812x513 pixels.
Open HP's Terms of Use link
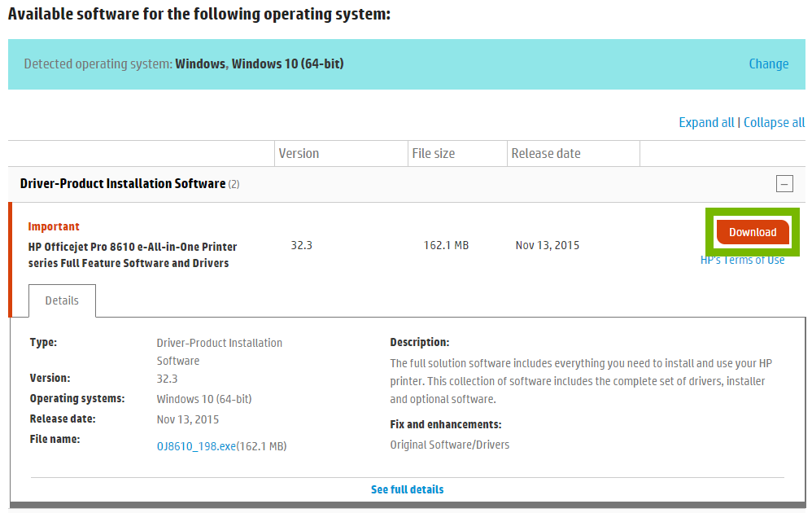pos(742,260)
